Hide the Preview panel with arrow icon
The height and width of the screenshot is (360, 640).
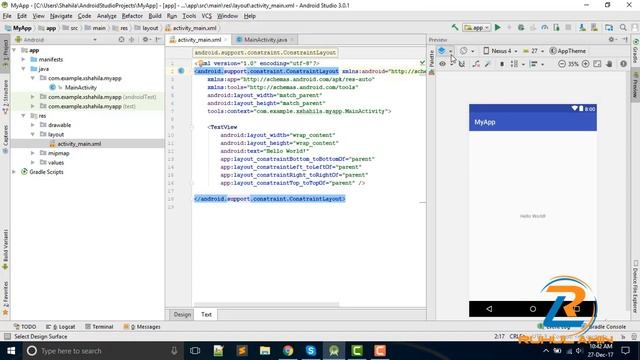point(625,40)
